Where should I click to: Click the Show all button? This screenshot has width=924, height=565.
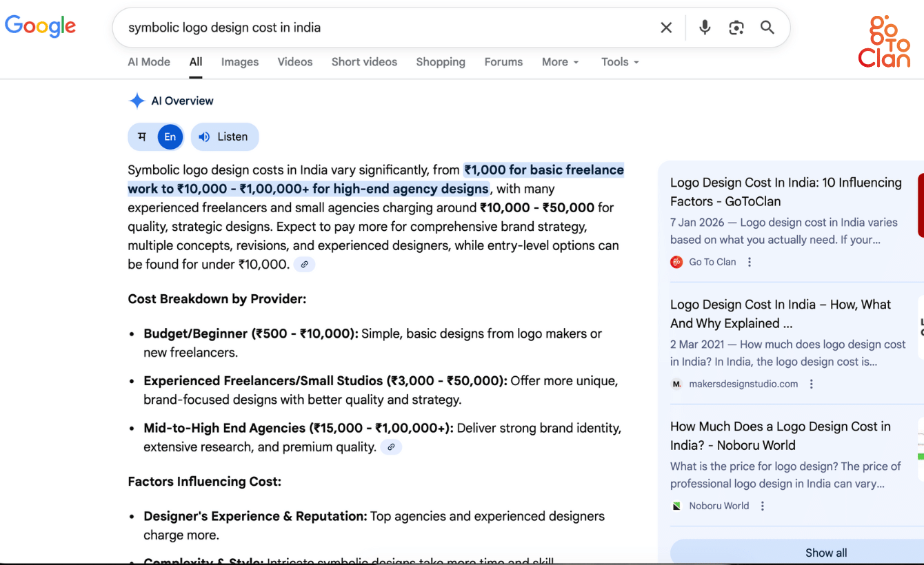point(825,552)
